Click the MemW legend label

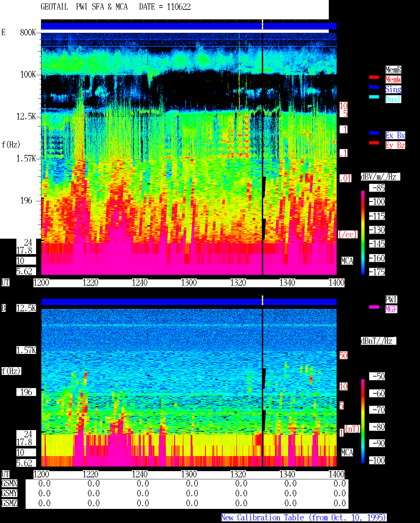click(x=393, y=79)
